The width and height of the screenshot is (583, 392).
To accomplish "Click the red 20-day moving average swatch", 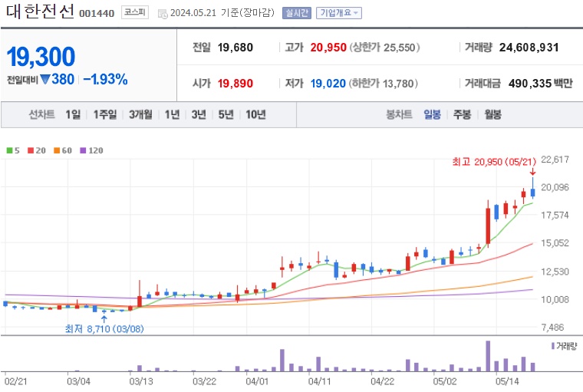I will [31, 150].
